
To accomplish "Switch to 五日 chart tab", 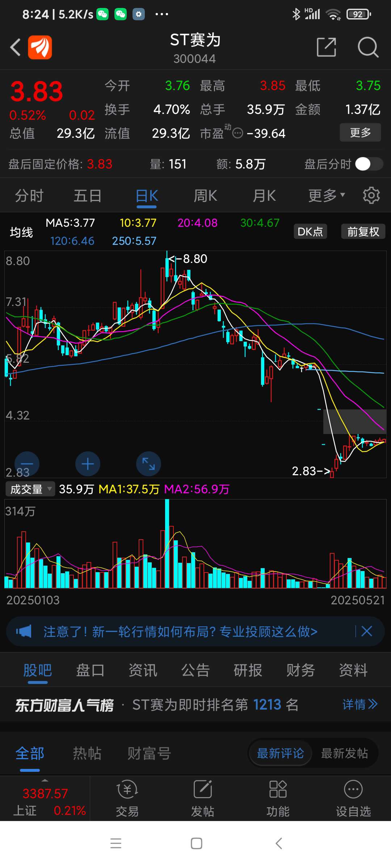I will (88, 196).
